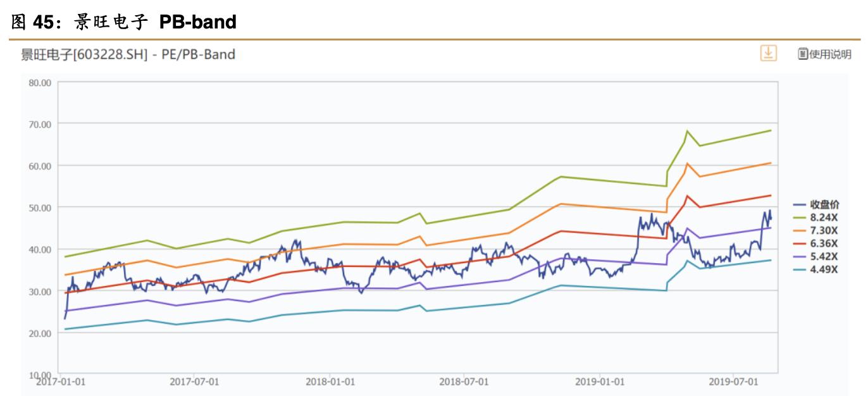The width and height of the screenshot is (868, 396).
Task: Select the 2019-01-01 x-axis marker
Action: click(x=600, y=382)
